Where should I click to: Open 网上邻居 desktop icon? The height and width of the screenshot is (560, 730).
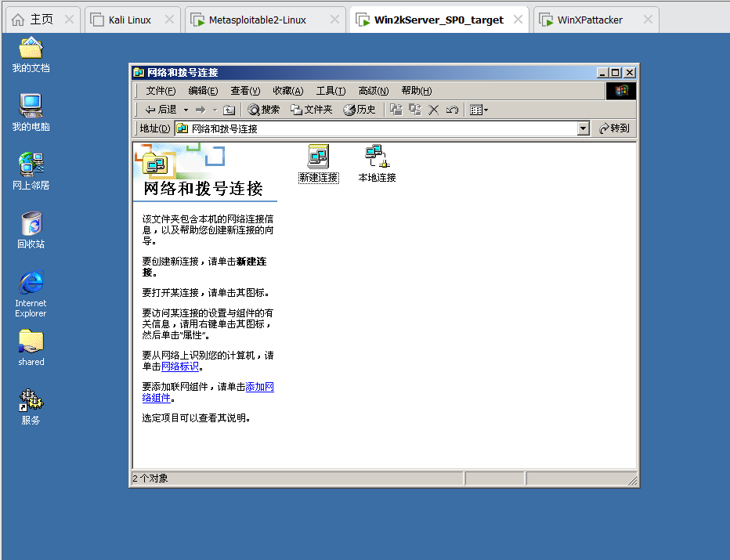click(x=31, y=172)
